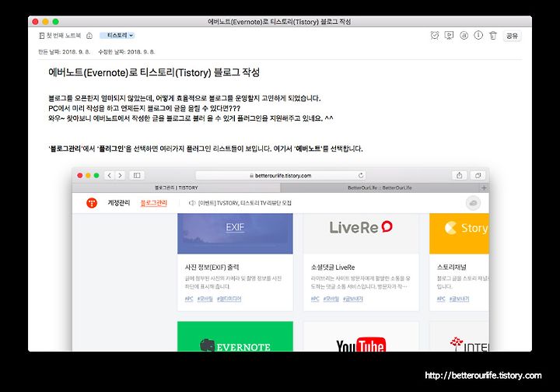Move note to trash icon

[493, 35]
